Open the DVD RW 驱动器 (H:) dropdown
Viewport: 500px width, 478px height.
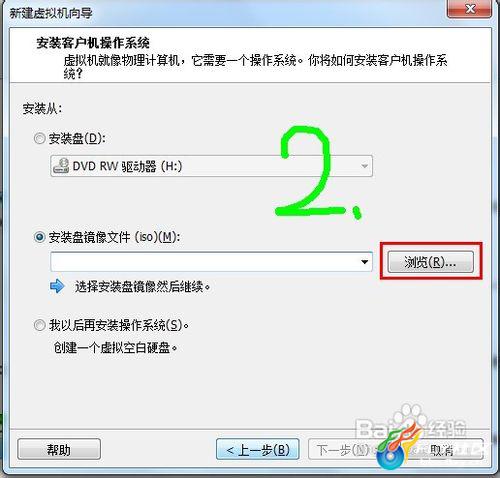point(211,166)
